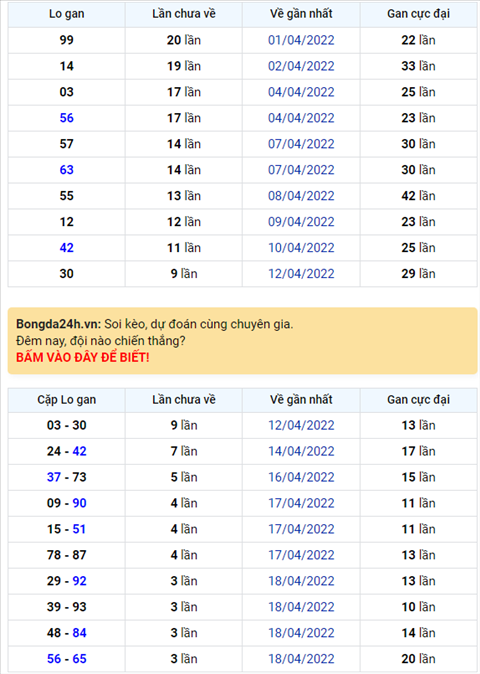Screen dimensions: 480x674
Task: Click Về gần nhất header in pairs table
Action: [301, 400]
